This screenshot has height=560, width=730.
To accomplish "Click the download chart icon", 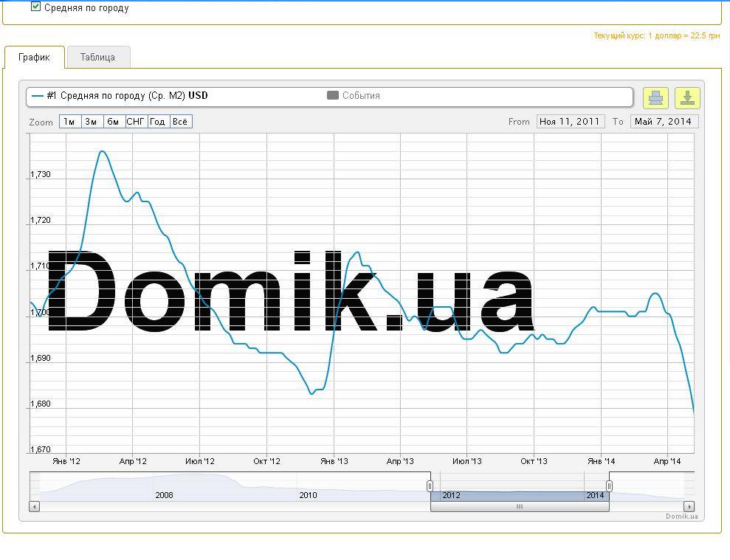I will click(687, 97).
